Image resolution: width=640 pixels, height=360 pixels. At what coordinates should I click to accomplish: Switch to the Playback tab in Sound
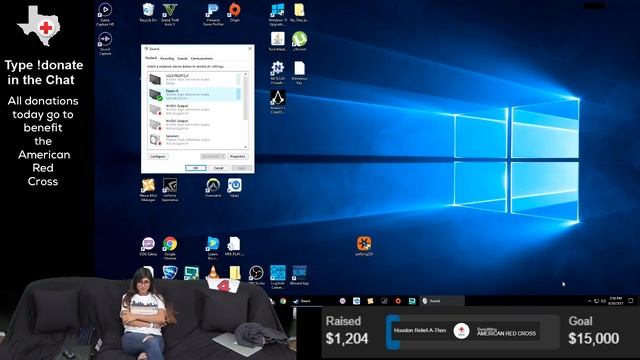click(151, 58)
